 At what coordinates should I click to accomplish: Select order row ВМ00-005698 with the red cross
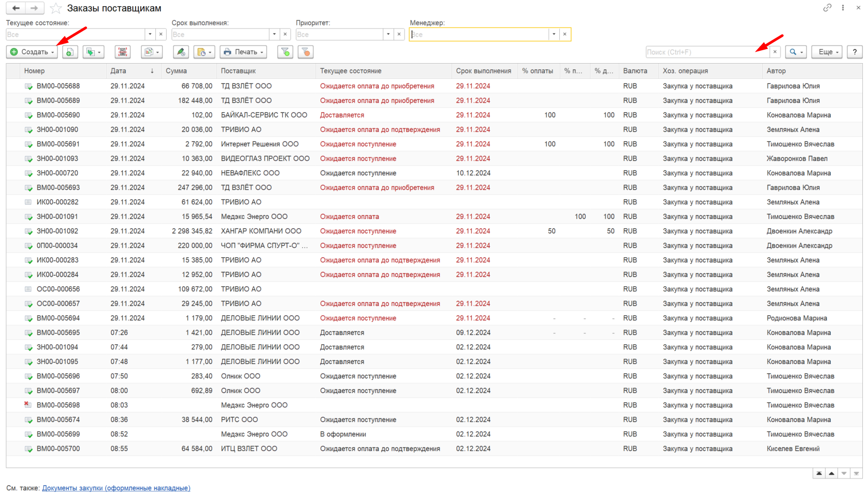tap(434, 405)
